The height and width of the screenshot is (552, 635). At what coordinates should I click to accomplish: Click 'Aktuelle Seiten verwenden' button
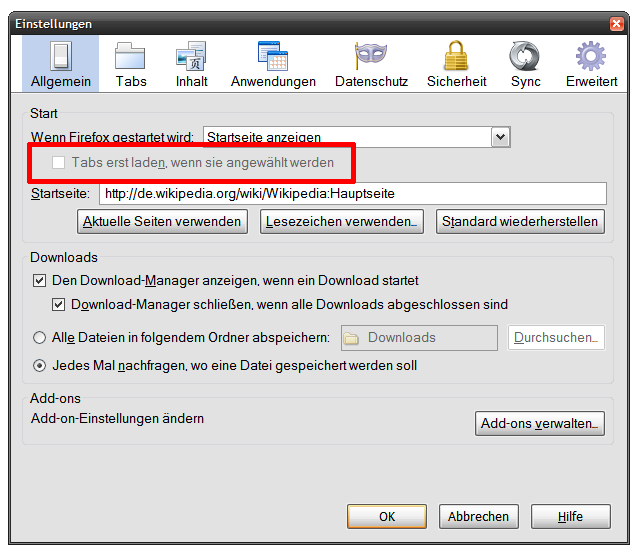click(162, 222)
